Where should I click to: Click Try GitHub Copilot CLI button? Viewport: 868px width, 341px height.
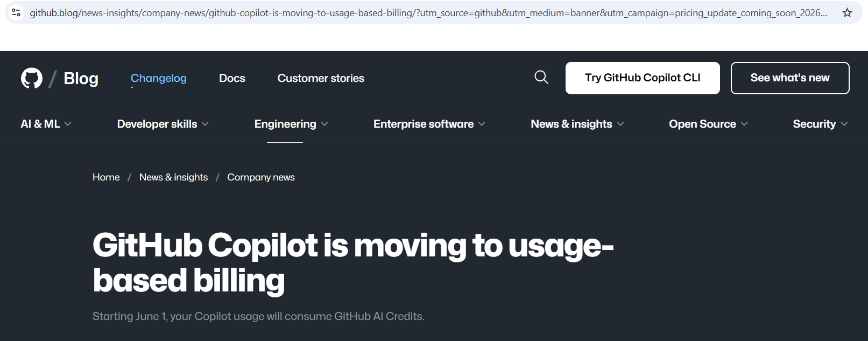coord(643,78)
